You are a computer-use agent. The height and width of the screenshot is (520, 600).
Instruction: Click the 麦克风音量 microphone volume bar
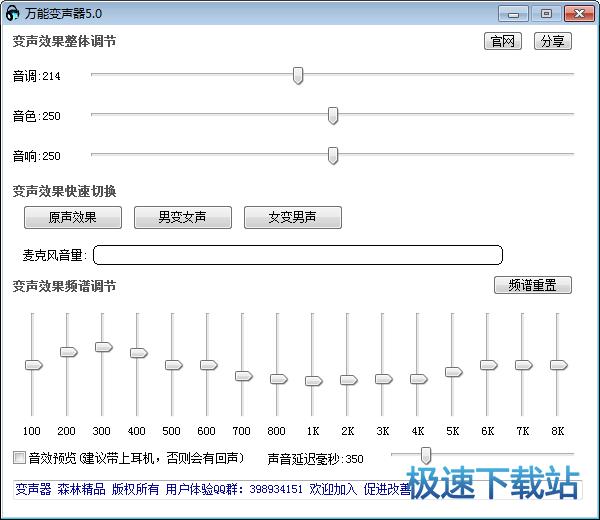[298, 255]
